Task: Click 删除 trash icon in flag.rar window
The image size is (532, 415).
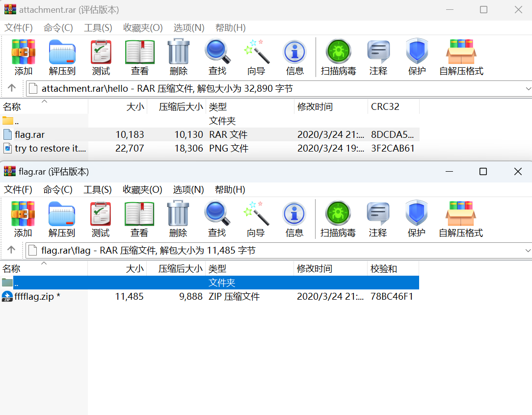Action: pos(178,213)
